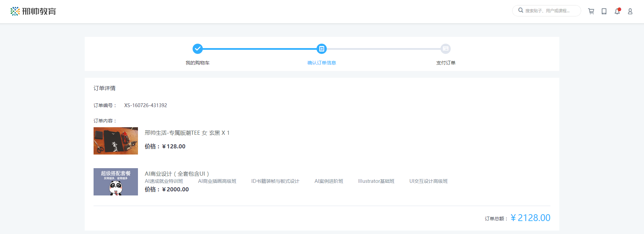The width and height of the screenshot is (644, 234).
Task: Click the search magnifier icon
Action: (521, 10)
